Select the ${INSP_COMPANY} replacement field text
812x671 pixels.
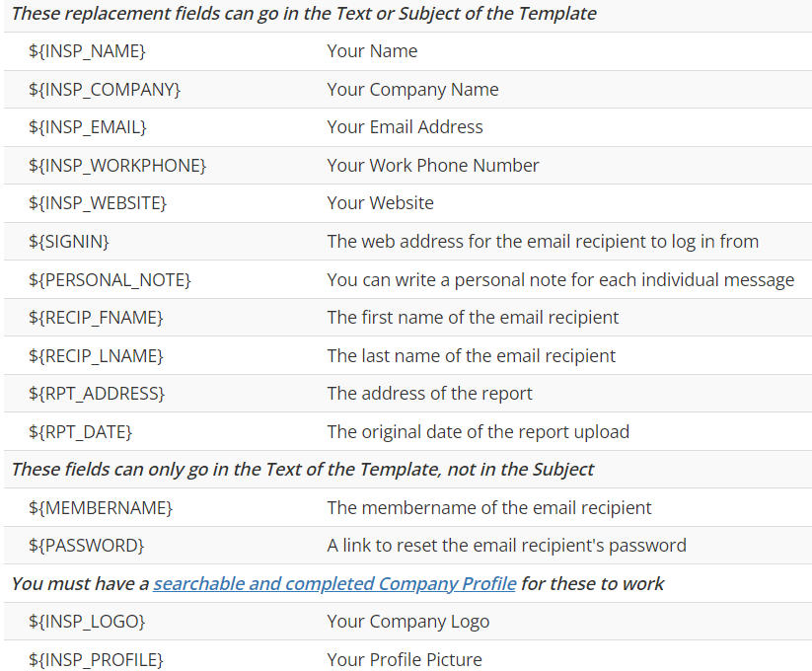[105, 90]
